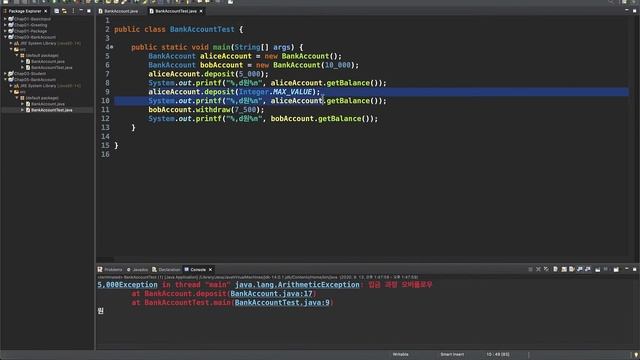Select the Package Explorer tab
This screenshot has width=640, height=360.
(24, 11)
